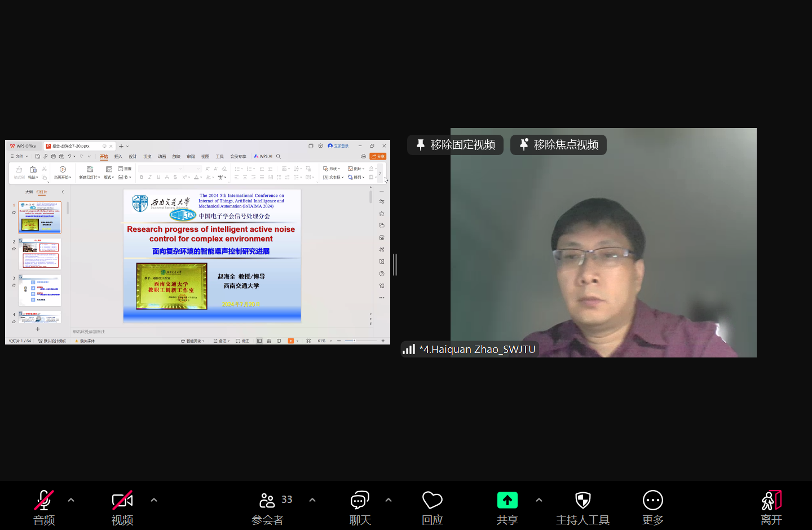812x530 pixels.
Task: Unmute the microphone with 音频 button
Action: click(x=44, y=507)
